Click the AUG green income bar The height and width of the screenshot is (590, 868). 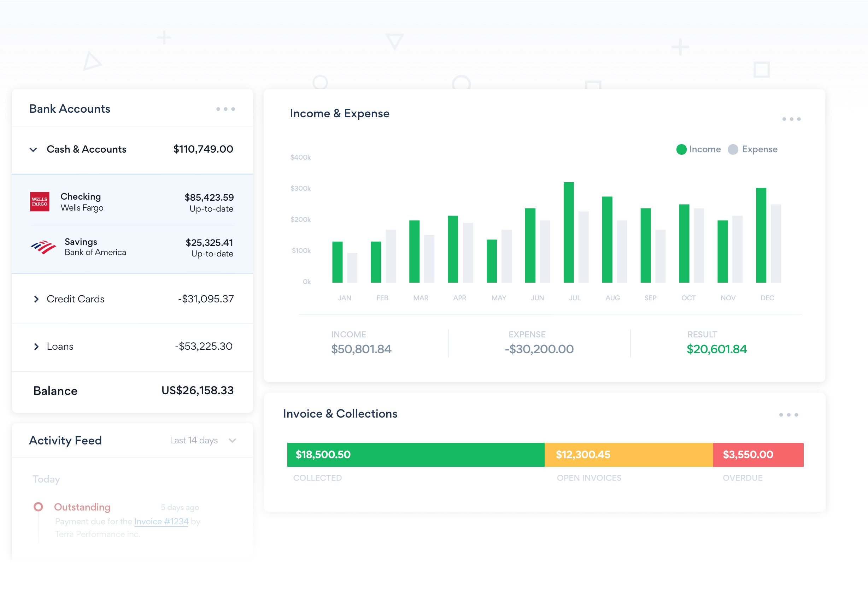[607, 240]
